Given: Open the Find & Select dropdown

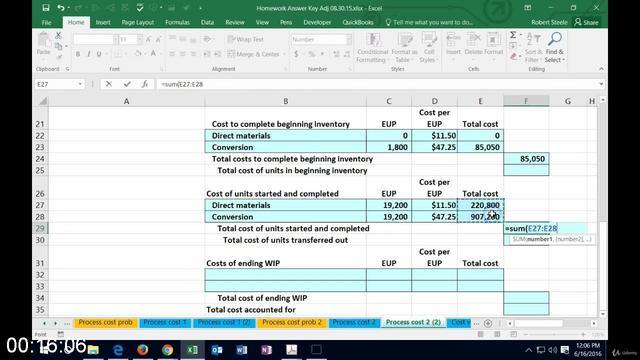Looking at the screenshot, I should click(x=555, y=48).
